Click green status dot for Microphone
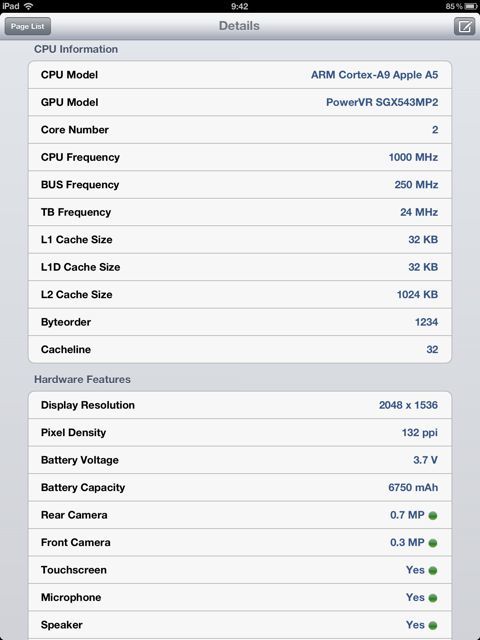The width and height of the screenshot is (480, 640). coord(433,598)
